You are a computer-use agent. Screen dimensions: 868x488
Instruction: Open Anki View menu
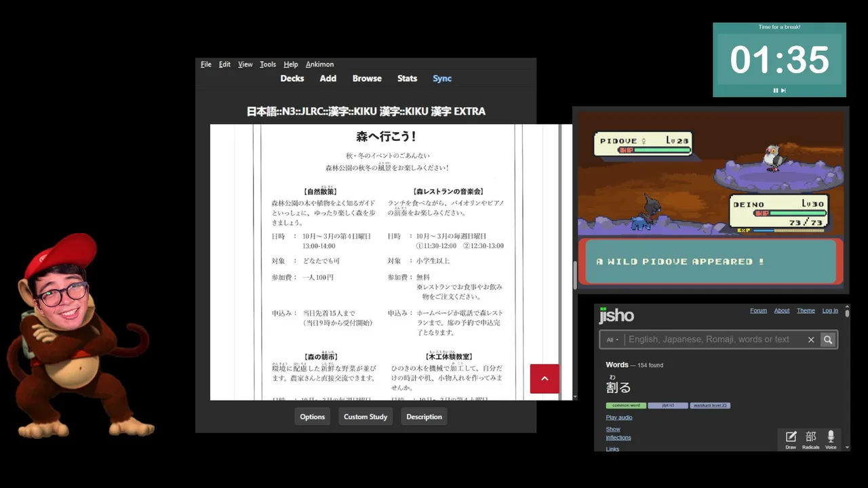[245, 64]
